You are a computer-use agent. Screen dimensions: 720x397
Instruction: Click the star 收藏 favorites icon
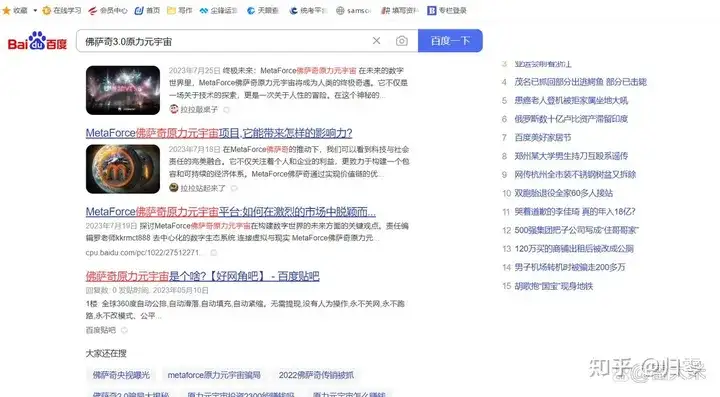tap(6, 11)
